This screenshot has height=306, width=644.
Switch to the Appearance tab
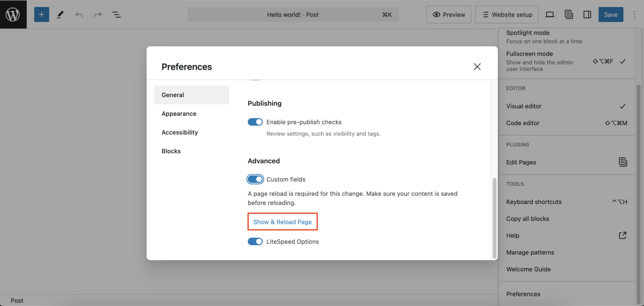[179, 113]
